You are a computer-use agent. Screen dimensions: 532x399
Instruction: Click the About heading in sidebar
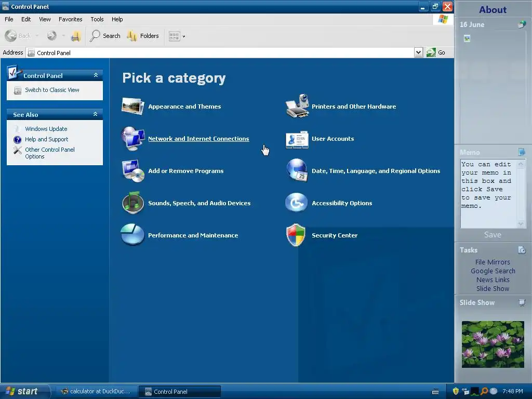(x=493, y=9)
